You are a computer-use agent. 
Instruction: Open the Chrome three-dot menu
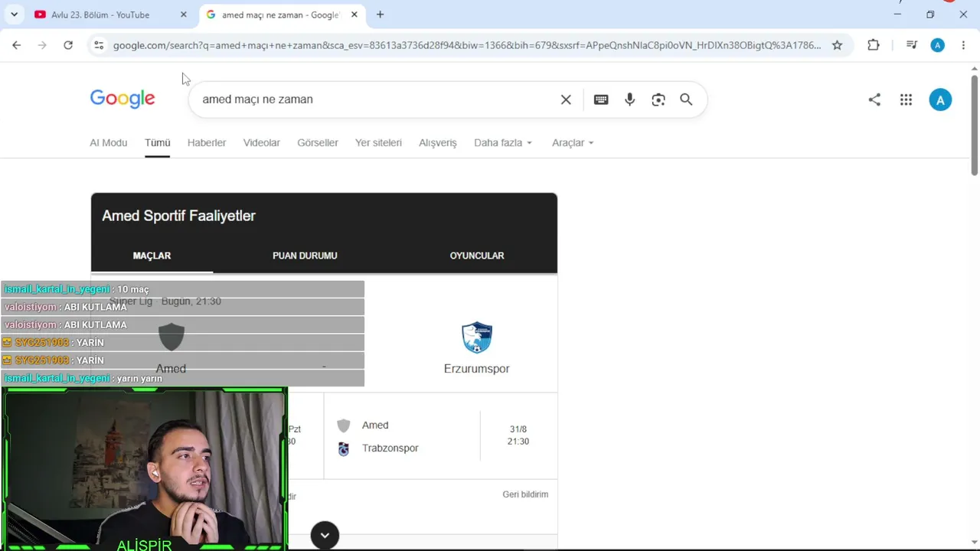point(963,45)
